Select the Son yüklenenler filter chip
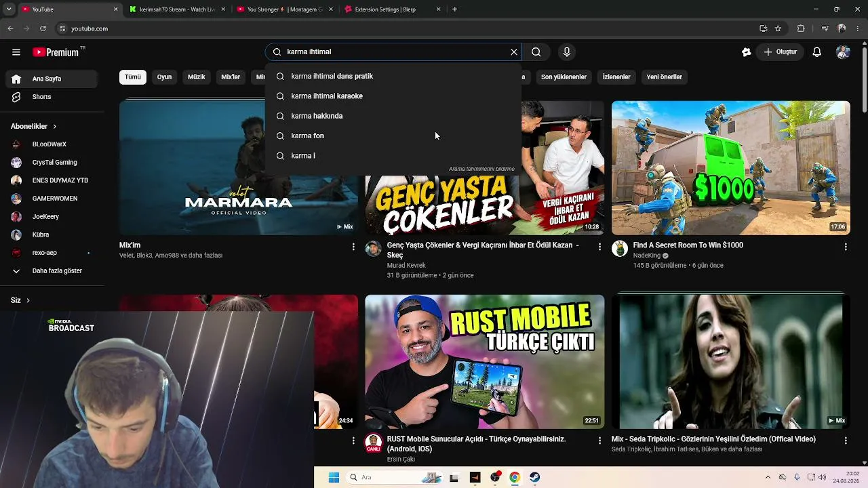The width and height of the screenshot is (868, 488). tap(564, 77)
